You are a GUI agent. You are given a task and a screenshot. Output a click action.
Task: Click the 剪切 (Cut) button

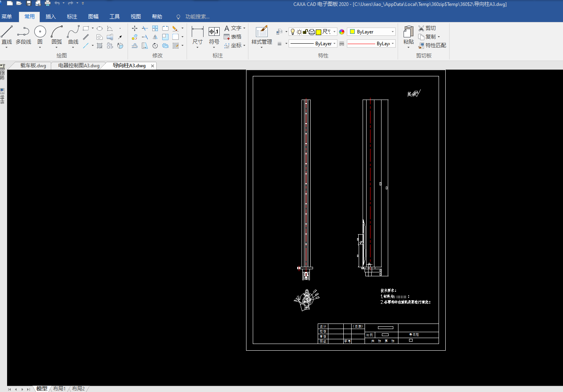click(427, 28)
